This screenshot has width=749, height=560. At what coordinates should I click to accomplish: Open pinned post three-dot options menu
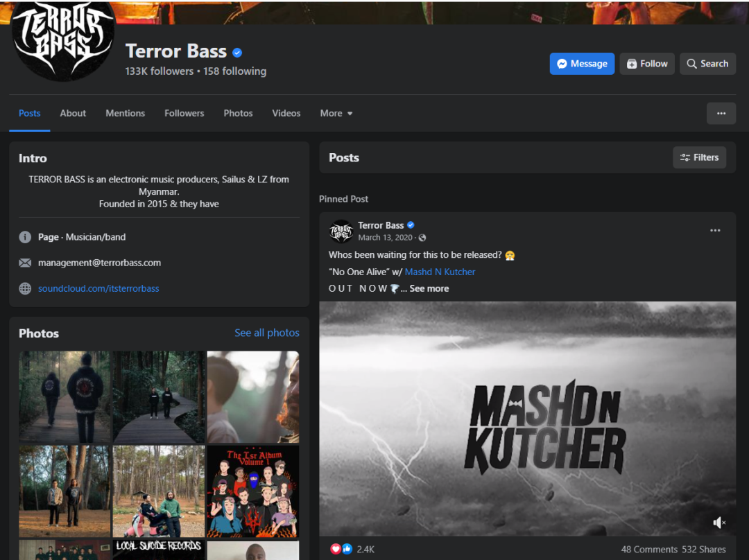click(714, 230)
